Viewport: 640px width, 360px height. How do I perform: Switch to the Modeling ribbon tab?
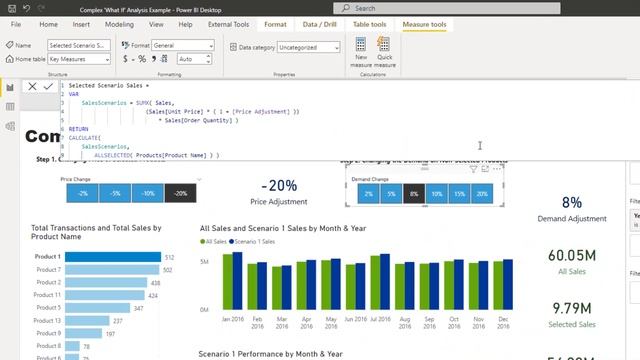pyautogui.click(x=119, y=24)
